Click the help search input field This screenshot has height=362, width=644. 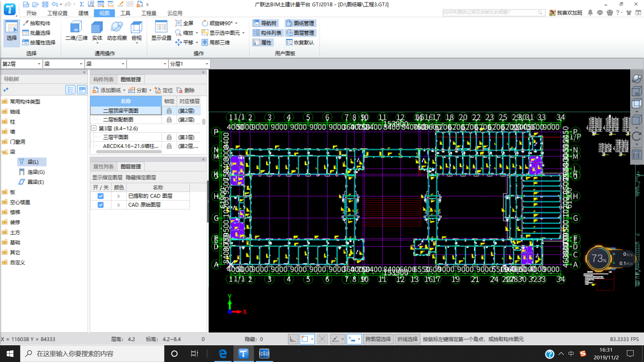[x=493, y=12]
